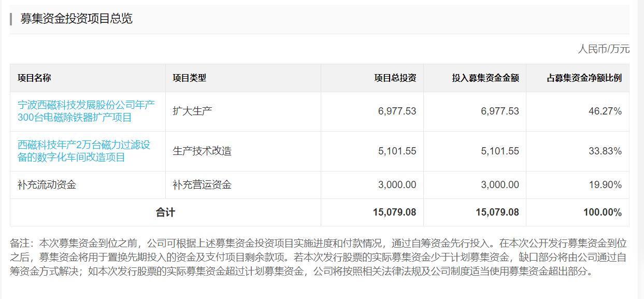644x299 pixels.
Task: Click the 投入募集资金金额 column header
Action: pos(485,78)
